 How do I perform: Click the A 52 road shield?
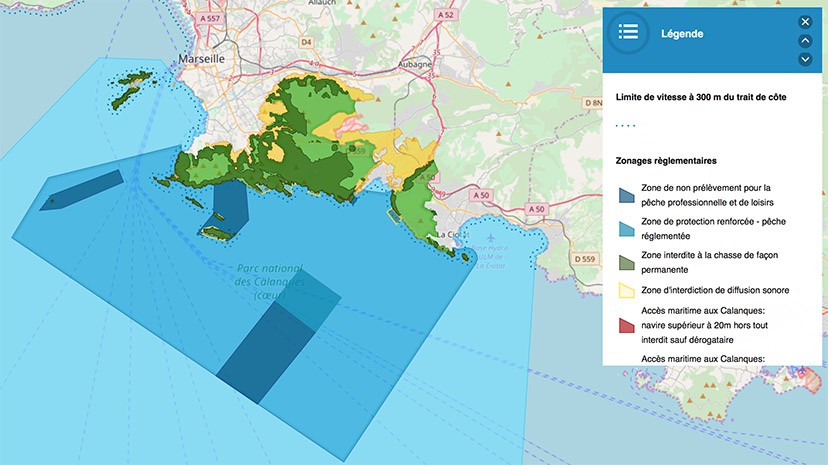pos(445,16)
